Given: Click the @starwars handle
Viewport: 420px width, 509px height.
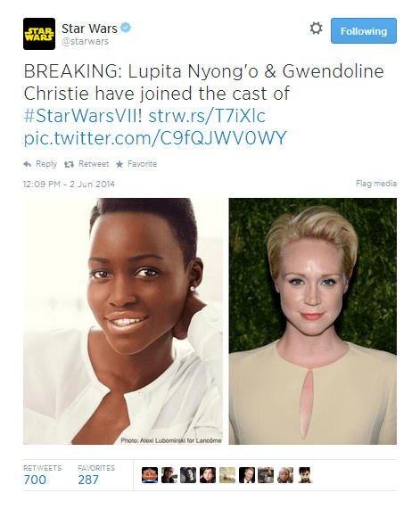Looking at the screenshot, I should click(x=85, y=42).
